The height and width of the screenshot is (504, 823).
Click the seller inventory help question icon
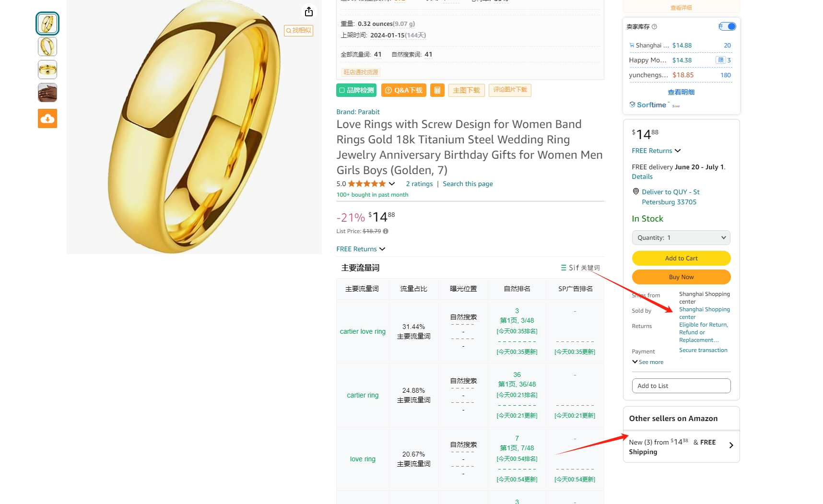(654, 27)
